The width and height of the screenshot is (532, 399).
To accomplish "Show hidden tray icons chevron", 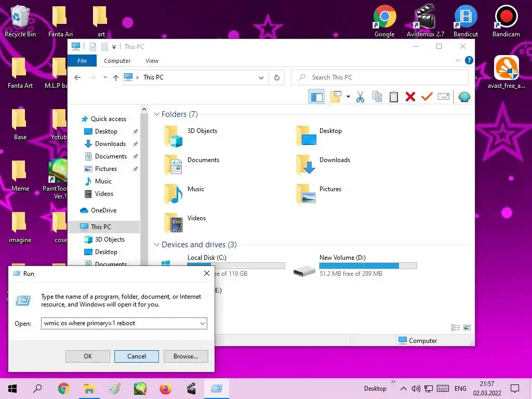I will point(403,389).
